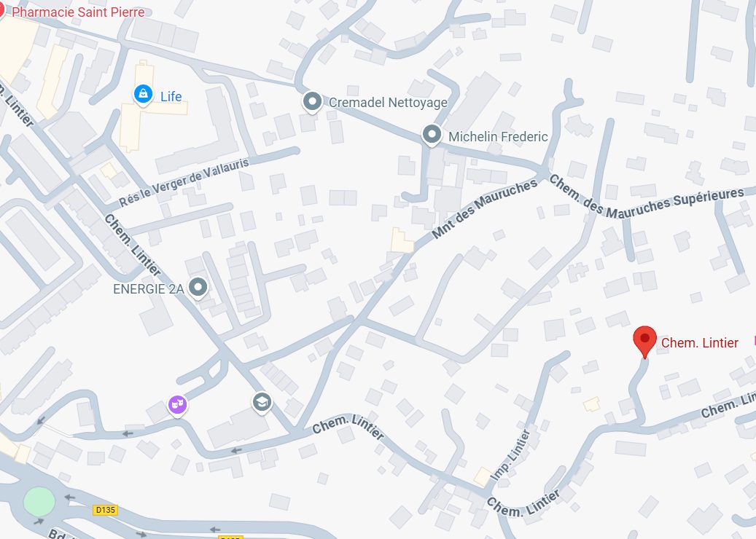This screenshot has width=756, height=539.
Task: Select the Michelin Frederic label text
Action: coord(498,137)
